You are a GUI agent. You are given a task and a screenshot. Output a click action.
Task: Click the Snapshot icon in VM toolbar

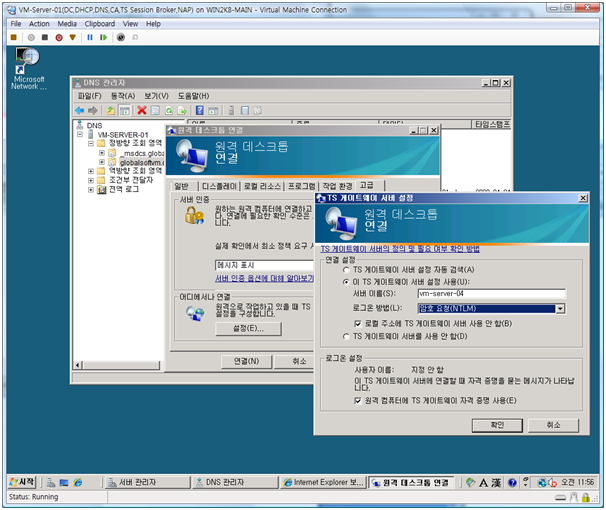point(121,37)
